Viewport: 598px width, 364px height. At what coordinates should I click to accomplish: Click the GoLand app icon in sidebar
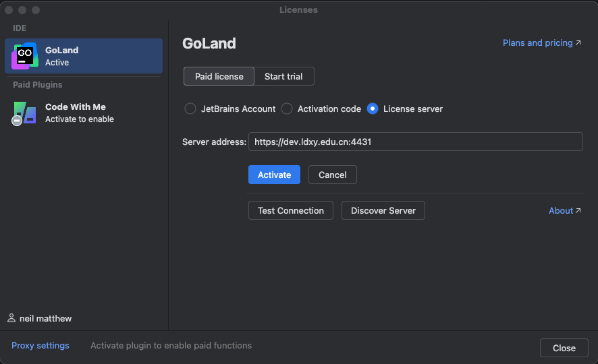point(25,56)
